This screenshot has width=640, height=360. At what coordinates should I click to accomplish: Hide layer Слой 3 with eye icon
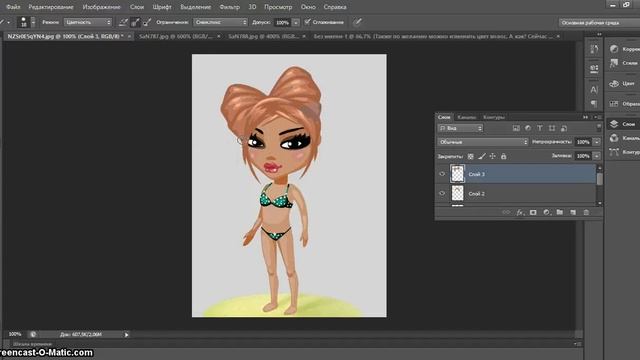pos(442,174)
